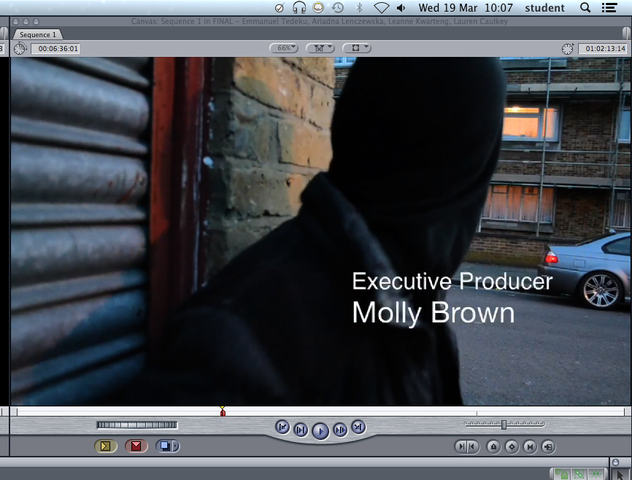Go to next edit point
Image resolution: width=632 pixels, height=480 pixels.
[x=358, y=427]
